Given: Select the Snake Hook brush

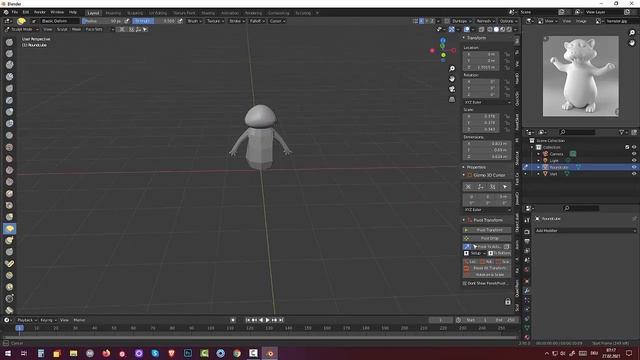Looking at the screenshot, I should 9,240.
